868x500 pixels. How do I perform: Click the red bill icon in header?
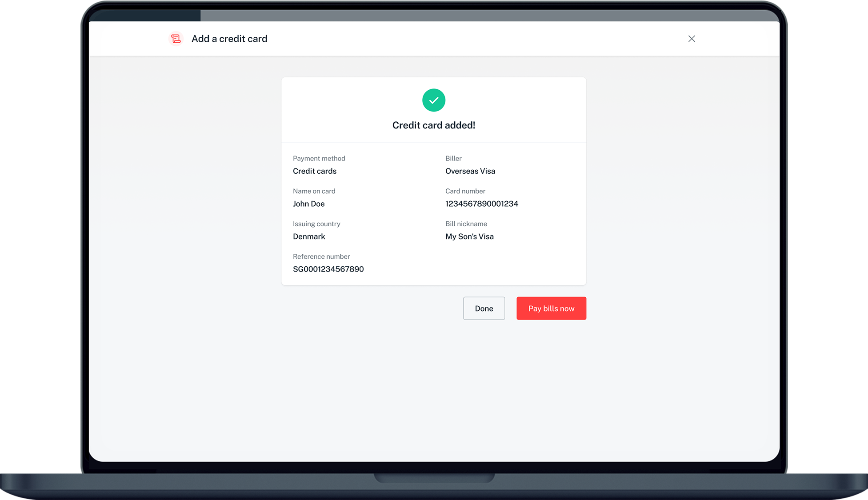click(x=176, y=39)
